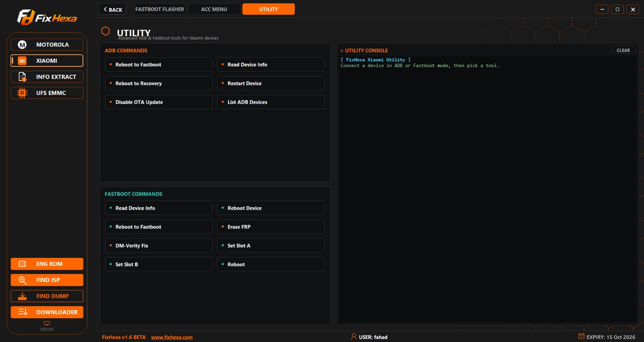Open the Find Dump button
The image size is (644, 342).
pos(47,296)
